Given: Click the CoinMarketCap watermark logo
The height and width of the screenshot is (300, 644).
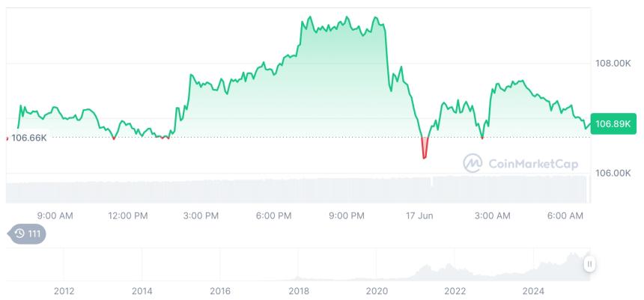Looking at the screenshot, I should click(x=514, y=162).
